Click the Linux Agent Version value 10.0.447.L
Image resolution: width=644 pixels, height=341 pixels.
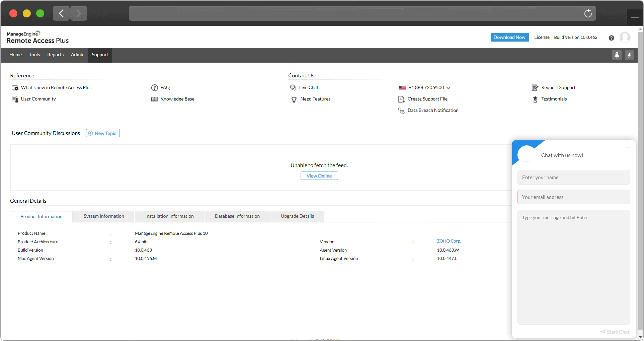(447, 259)
